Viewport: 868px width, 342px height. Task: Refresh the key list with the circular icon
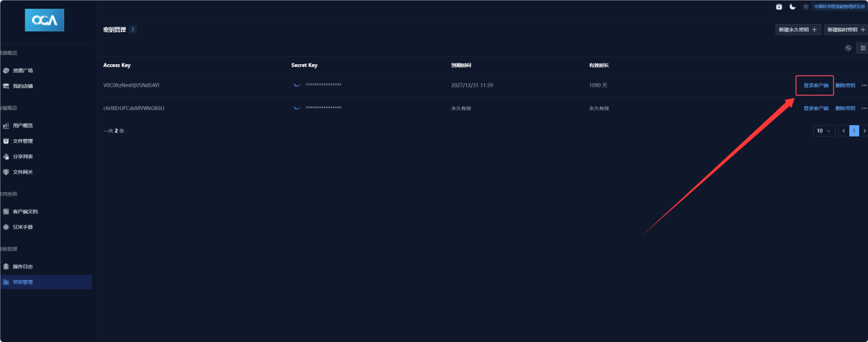pos(848,48)
